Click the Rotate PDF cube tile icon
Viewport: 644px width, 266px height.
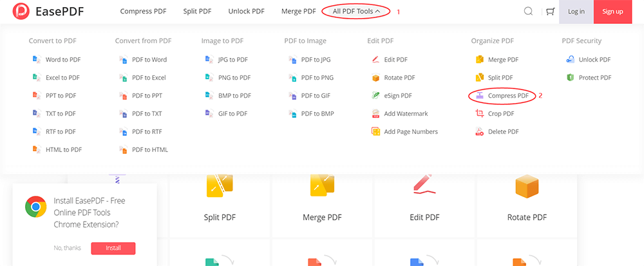[x=526, y=186]
